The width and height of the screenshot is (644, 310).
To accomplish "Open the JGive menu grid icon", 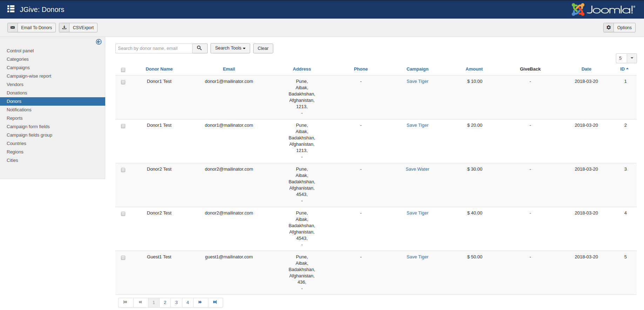I will point(11,9).
